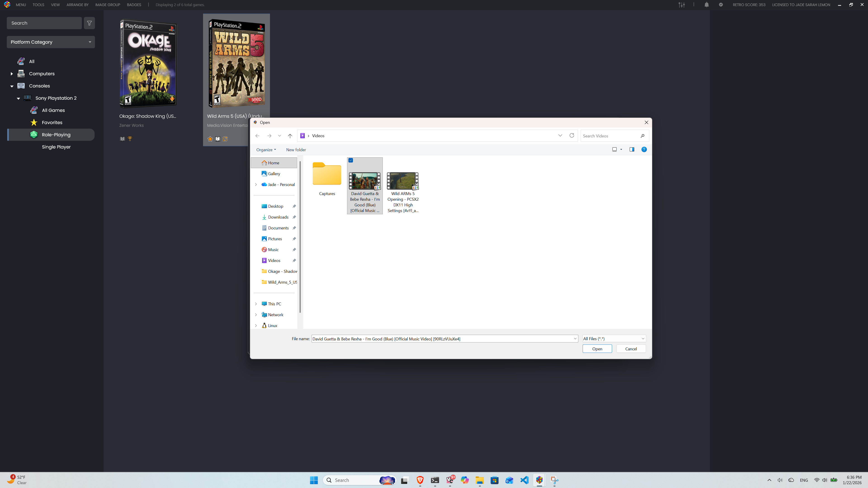Click the trophy badge under Okage Shadow King
This screenshot has width=868, height=488.
pos(130,139)
